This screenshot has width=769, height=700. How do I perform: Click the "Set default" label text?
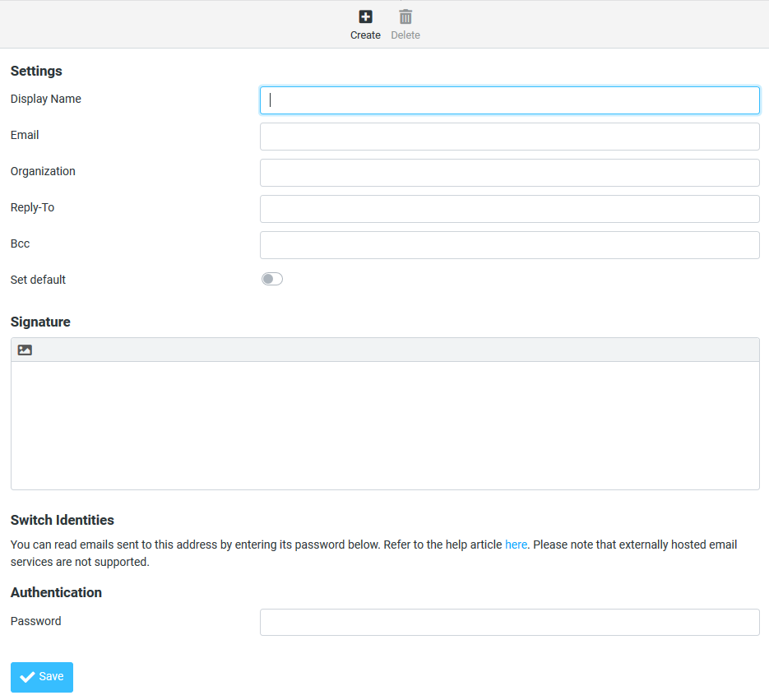[38, 280]
